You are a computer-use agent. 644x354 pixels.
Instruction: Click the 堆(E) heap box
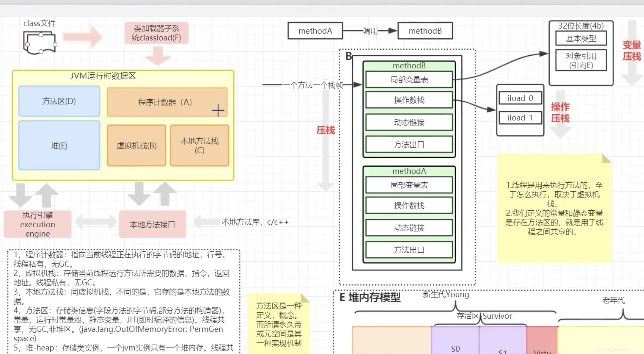coord(59,146)
